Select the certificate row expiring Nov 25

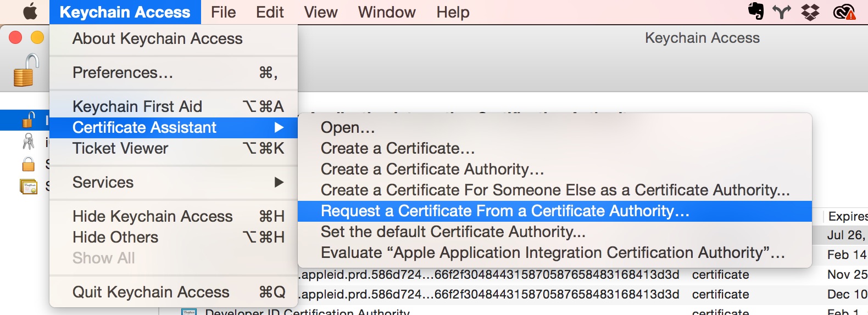pos(583,274)
